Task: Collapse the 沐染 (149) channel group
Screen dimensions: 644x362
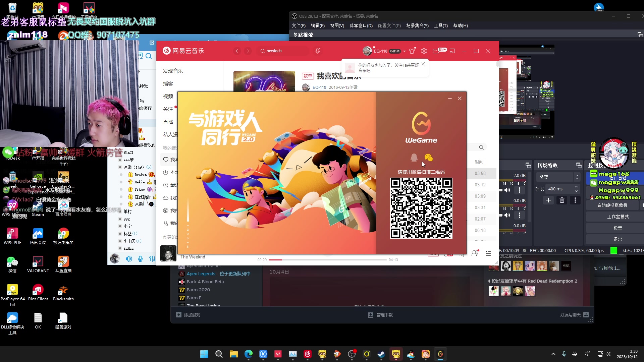Action: [x=120, y=167]
